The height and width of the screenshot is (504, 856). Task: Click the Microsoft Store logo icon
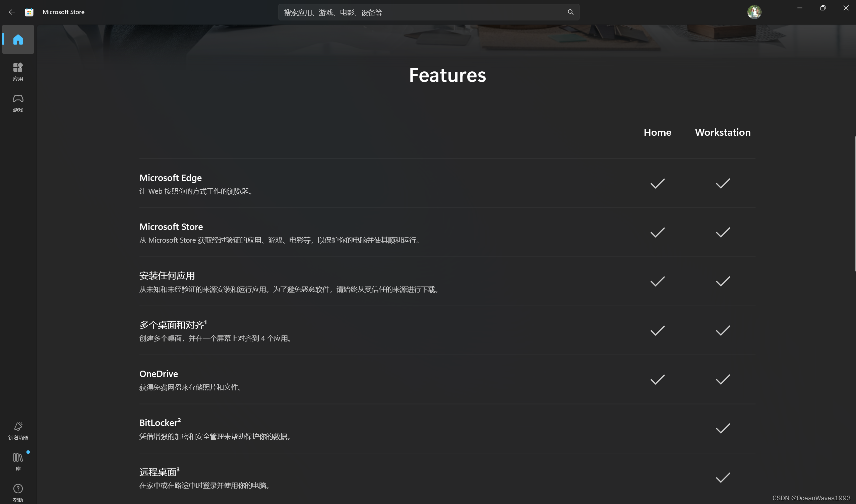(x=29, y=12)
